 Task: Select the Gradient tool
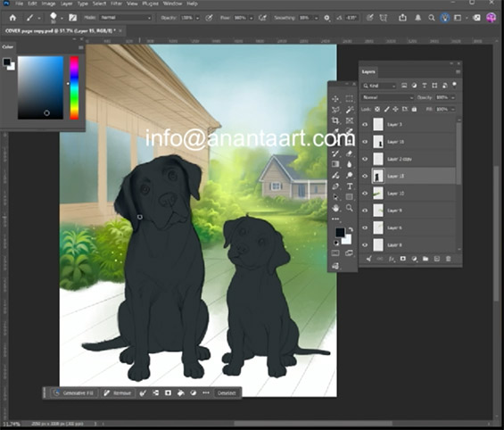(335, 164)
